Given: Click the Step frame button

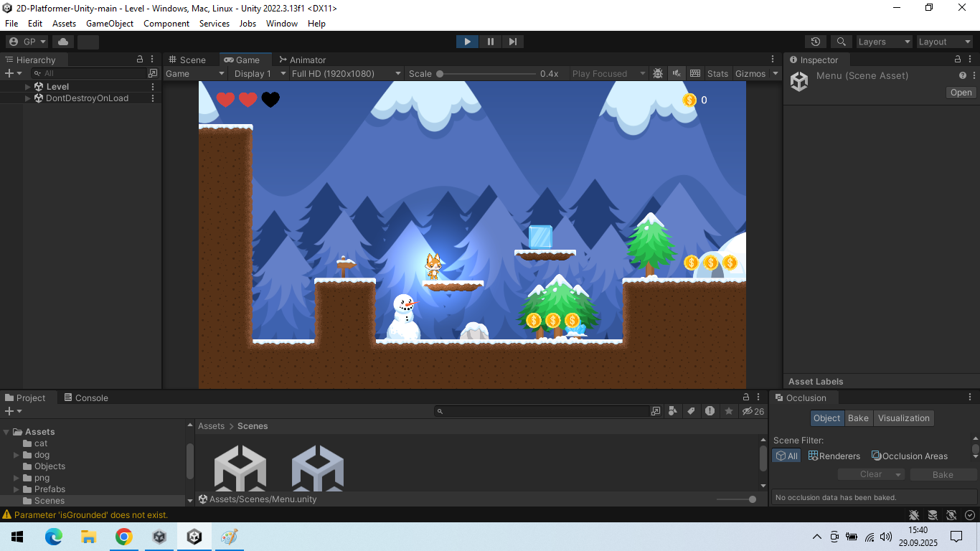Looking at the screenshot, I should (512, 42).
